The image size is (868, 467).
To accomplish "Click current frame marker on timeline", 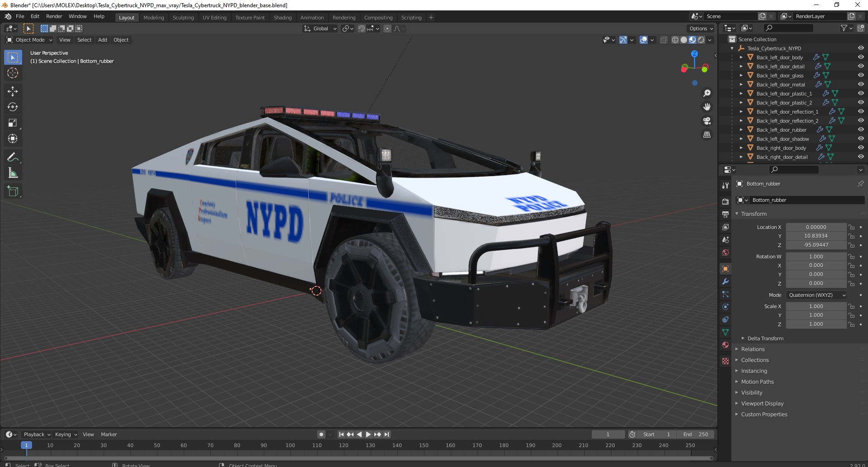I will (x=26, y=445).
